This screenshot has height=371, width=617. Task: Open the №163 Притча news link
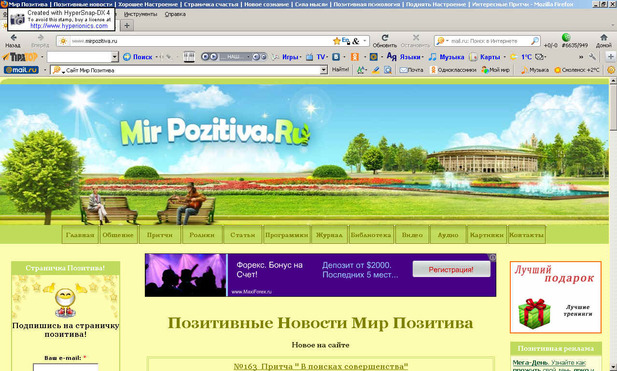click(320, 366)
